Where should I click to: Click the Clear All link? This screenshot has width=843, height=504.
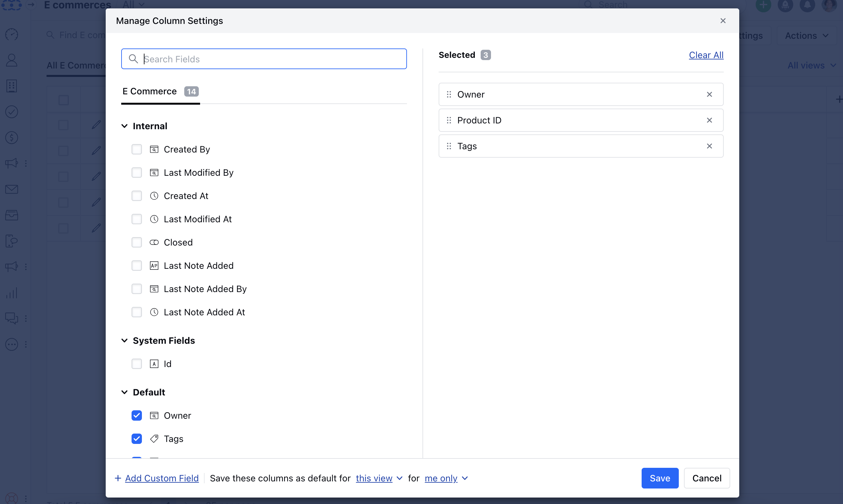[x=706, y=55]
